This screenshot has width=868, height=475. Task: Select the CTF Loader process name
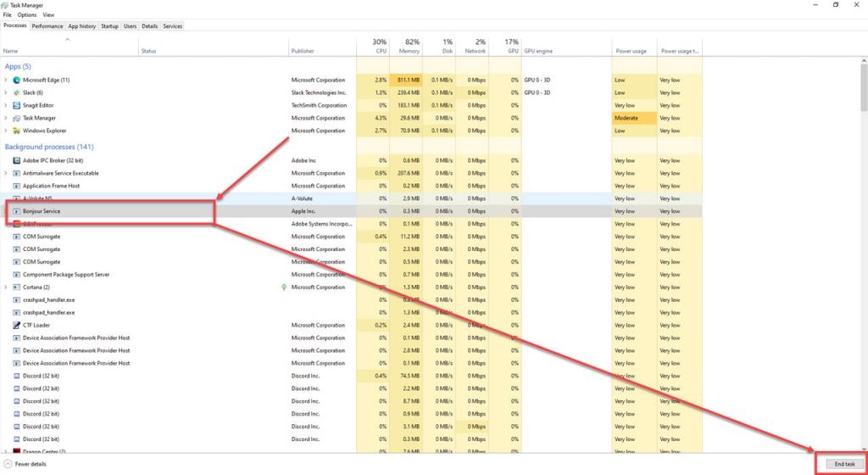pos(36,326)
